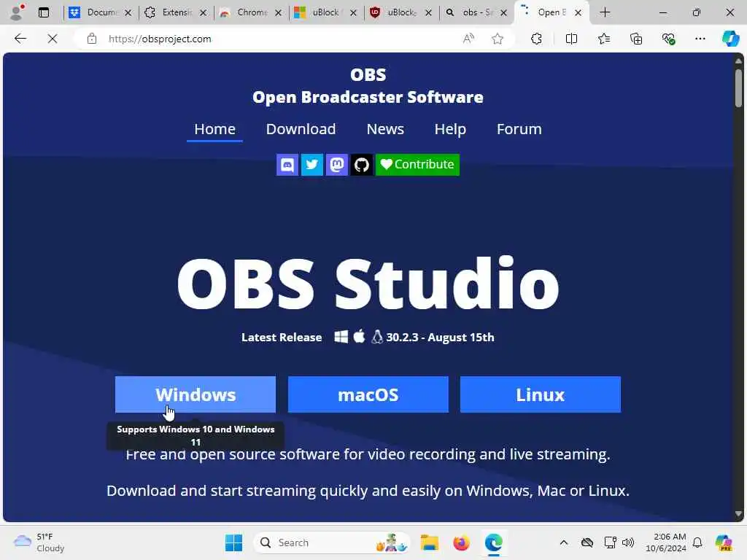Show hidden system tray icons chevron
Screen dimensions: 747x560
click(564, 542)
